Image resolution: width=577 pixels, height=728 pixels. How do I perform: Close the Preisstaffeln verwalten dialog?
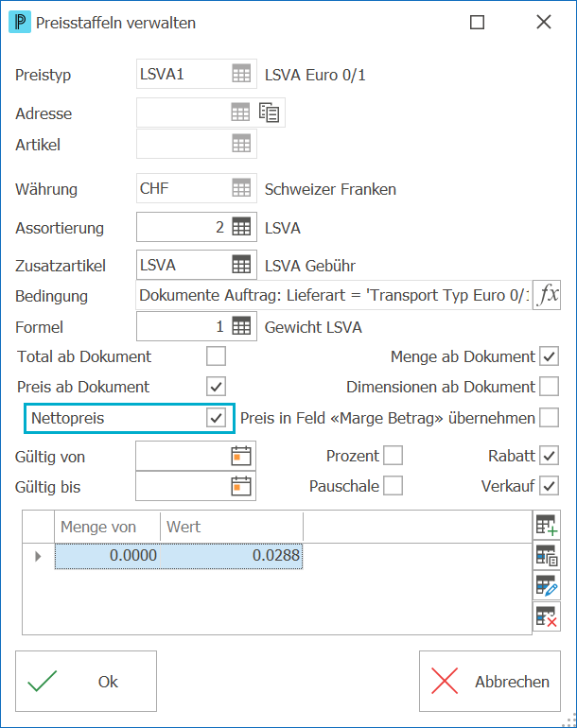(544, 22)
